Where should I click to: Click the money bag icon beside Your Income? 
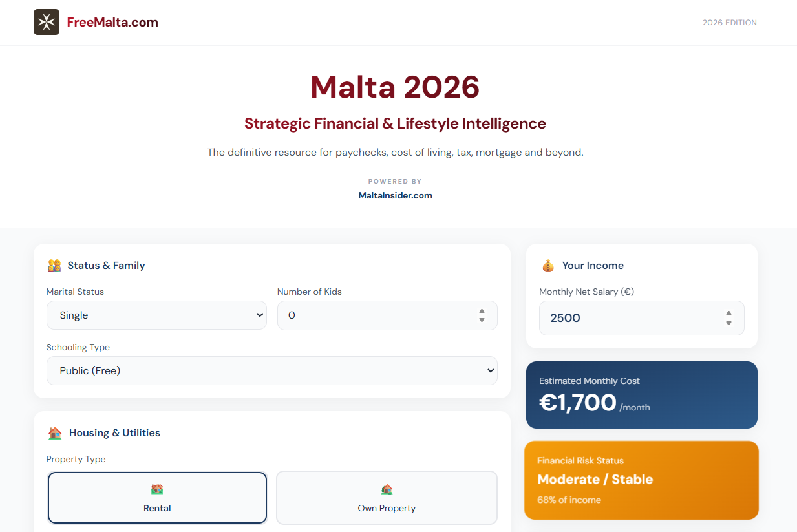pos(547,265)
